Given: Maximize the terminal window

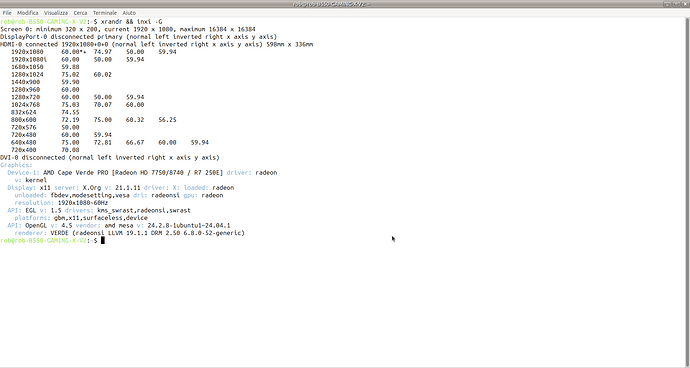Looking at the screenshot, I should click(x=676, y=4).
